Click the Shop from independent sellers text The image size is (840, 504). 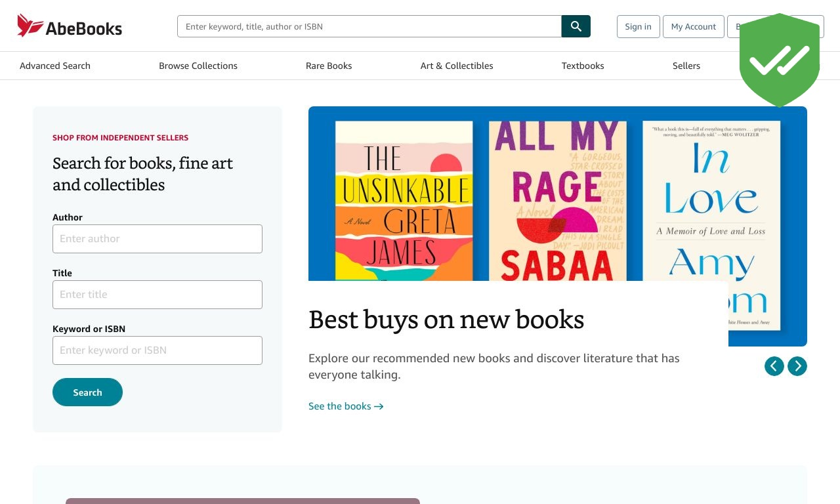[121, 138]
